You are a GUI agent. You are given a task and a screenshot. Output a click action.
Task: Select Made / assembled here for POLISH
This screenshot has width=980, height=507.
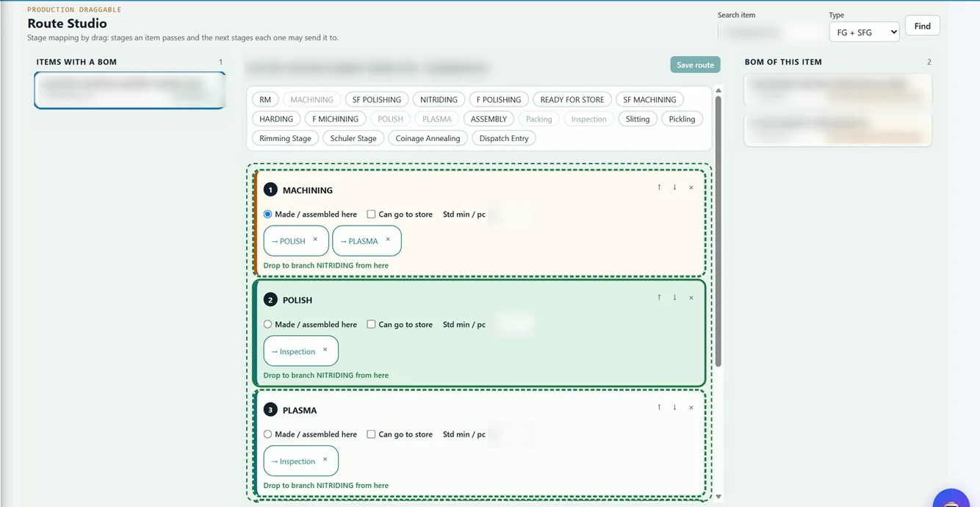click(x=267, y=324)
